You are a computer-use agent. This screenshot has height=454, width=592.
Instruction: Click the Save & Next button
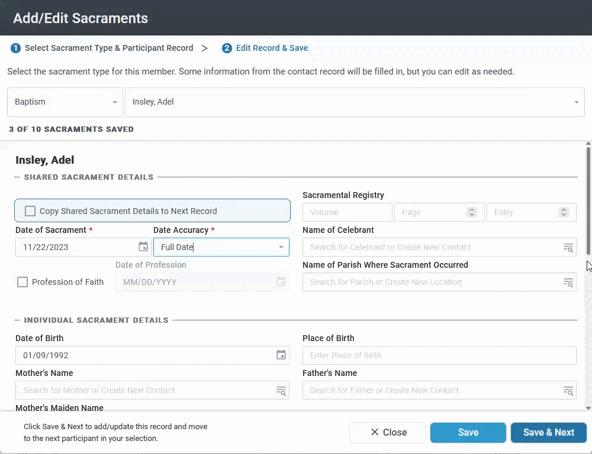click(549, 432)
